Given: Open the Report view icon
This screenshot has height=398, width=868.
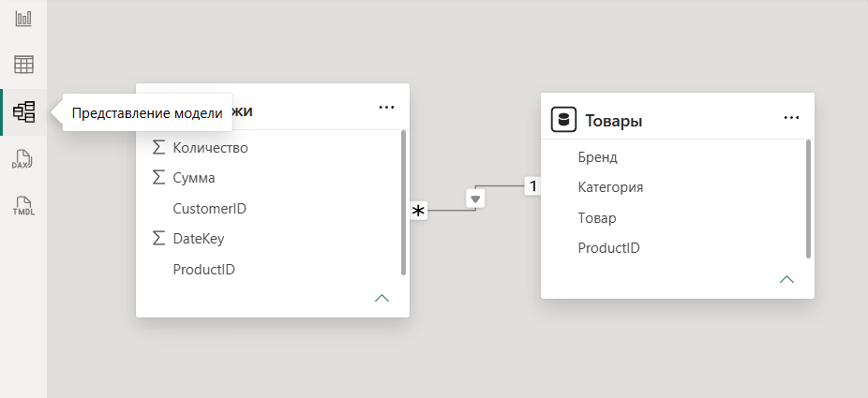Looking at the screenshot, I should (23, 18).
